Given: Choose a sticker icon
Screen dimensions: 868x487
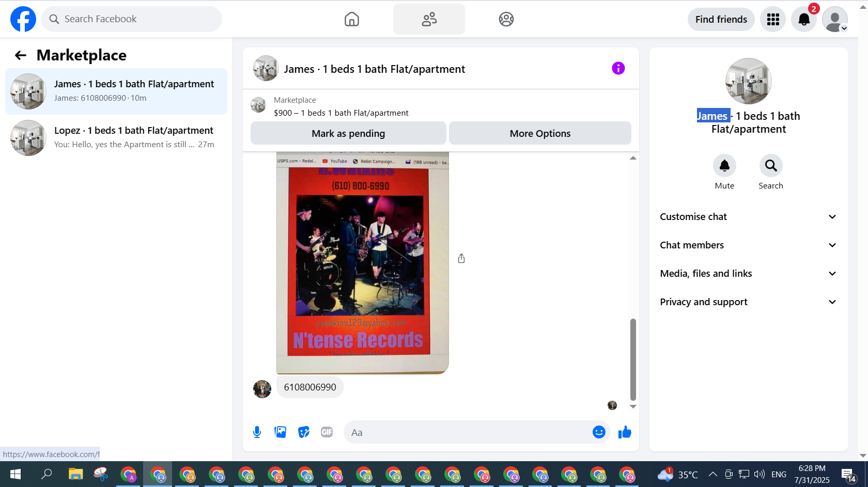Looking at the screenshot, I should [x=304, y=432].
